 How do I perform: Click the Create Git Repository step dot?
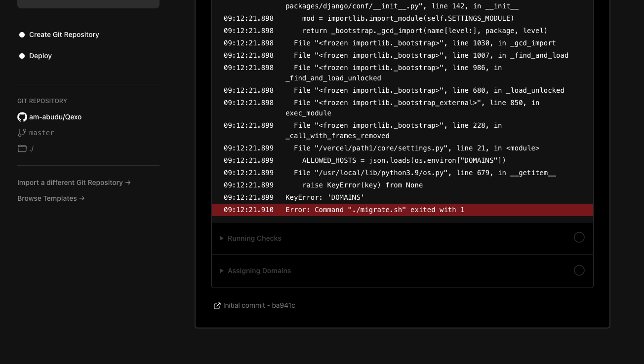[x=22, y=35]
